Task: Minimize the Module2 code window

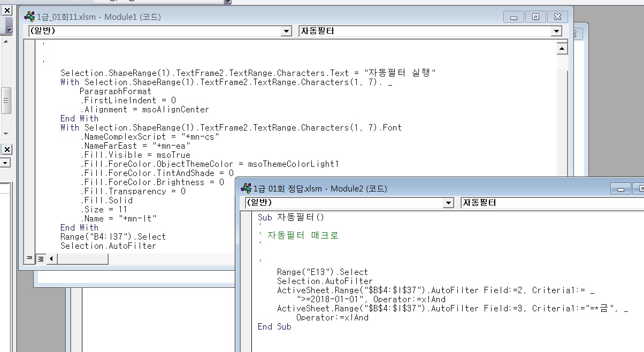Action: tap(620, 189)
